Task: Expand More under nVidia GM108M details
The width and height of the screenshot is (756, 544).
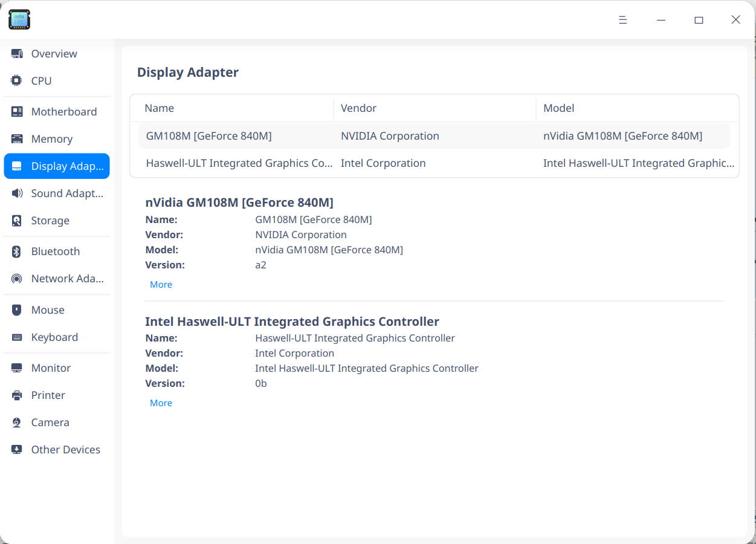Action: (x=161, y=285)
